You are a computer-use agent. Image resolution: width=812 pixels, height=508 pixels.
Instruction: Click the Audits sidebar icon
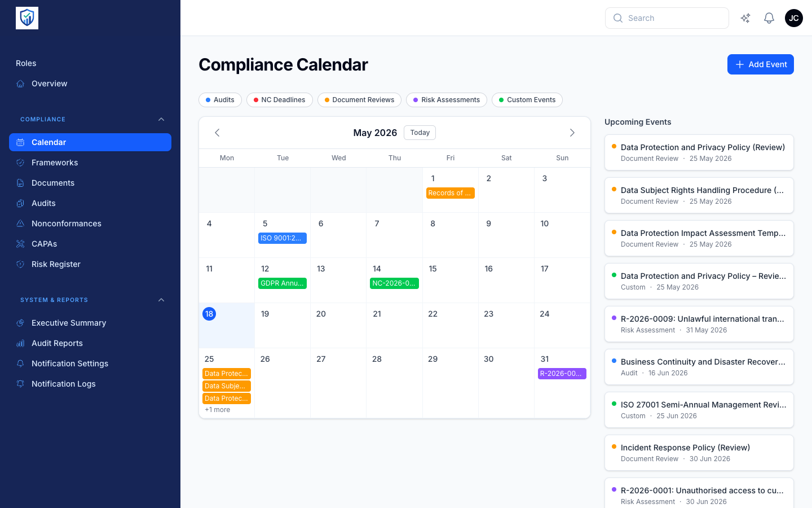tap(20, 203)
